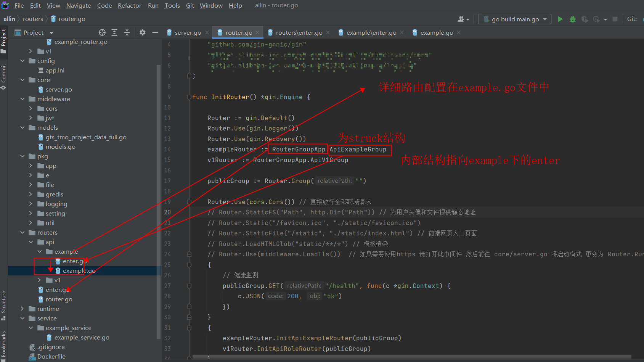Click line number 20 in the gutter
This screenshot has height=362, width=644.
167,212
